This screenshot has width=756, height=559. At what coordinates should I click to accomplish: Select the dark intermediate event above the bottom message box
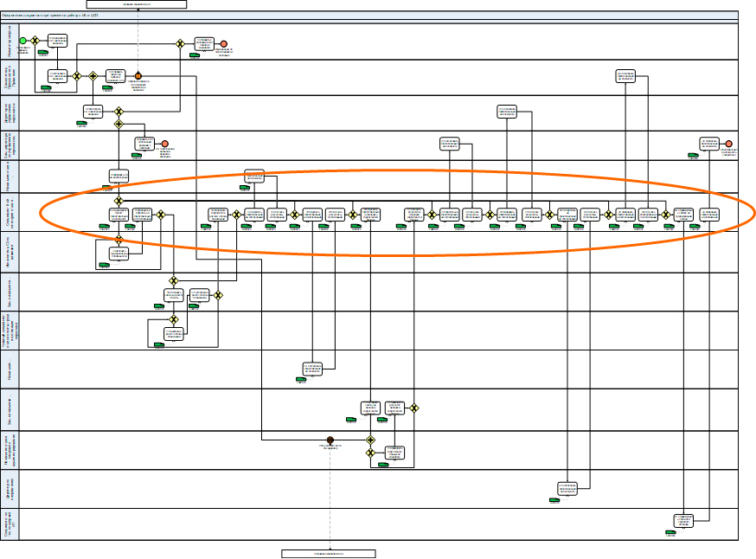[x=330, y=440]
